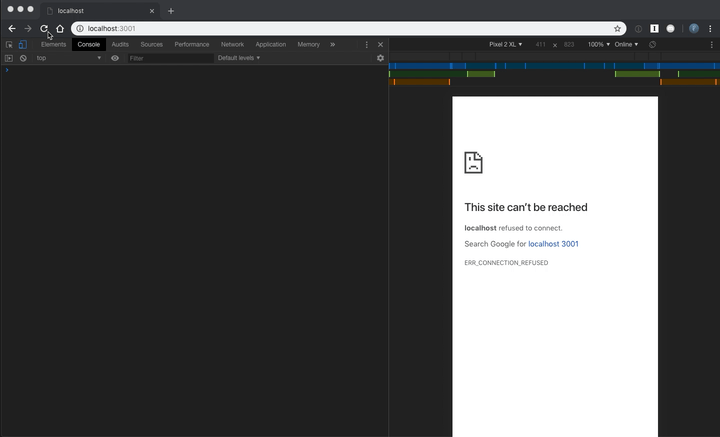Switch to the Memory tab
Screen dimensions: 720x437
[308, 45]
